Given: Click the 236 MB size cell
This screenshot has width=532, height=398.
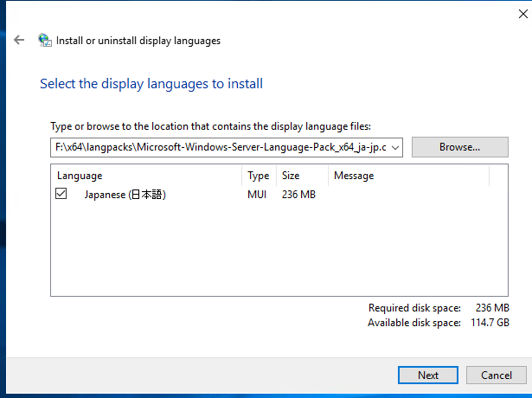Looking at the screenshot, I should [x=298, y=195].
